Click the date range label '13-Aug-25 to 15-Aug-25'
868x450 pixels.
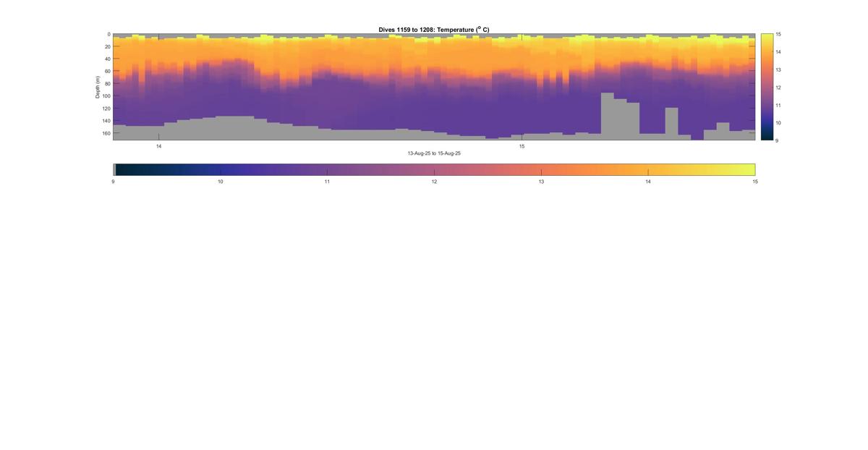coord(434,153)
